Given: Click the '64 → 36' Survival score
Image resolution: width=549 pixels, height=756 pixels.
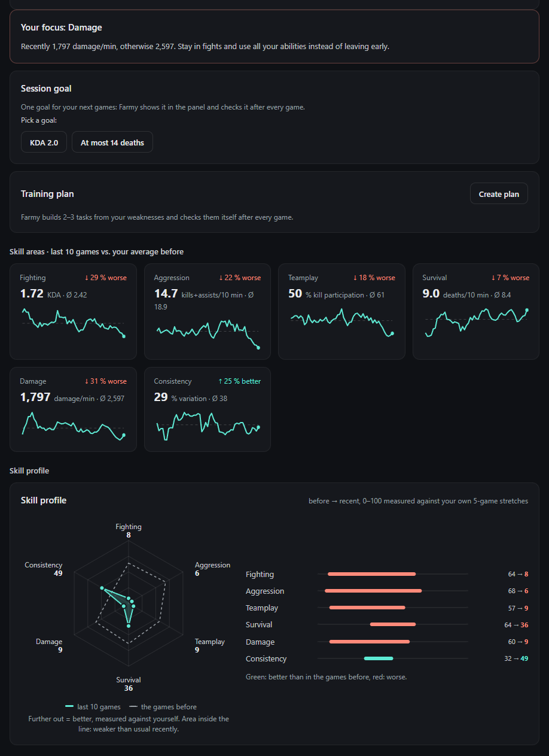Looking at the screenshot, I should click(x=516, y=624).
